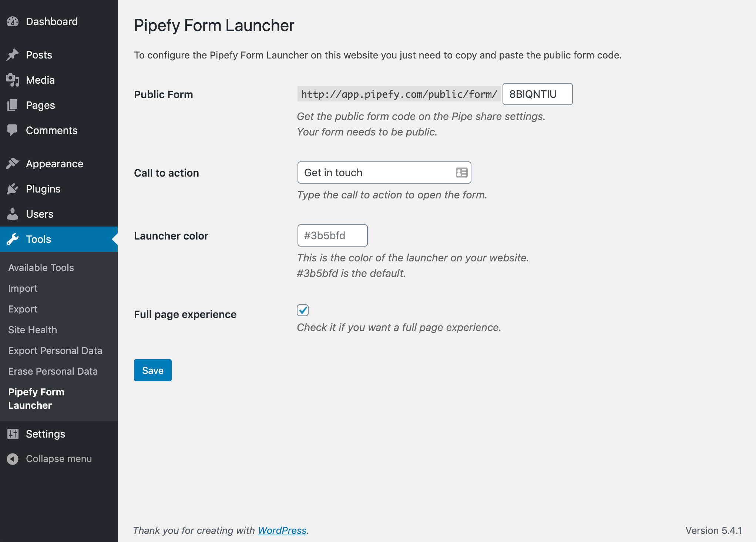Follow the WordPress footer link
Viewport: 756px width, 542px height.
click(282, 531)
